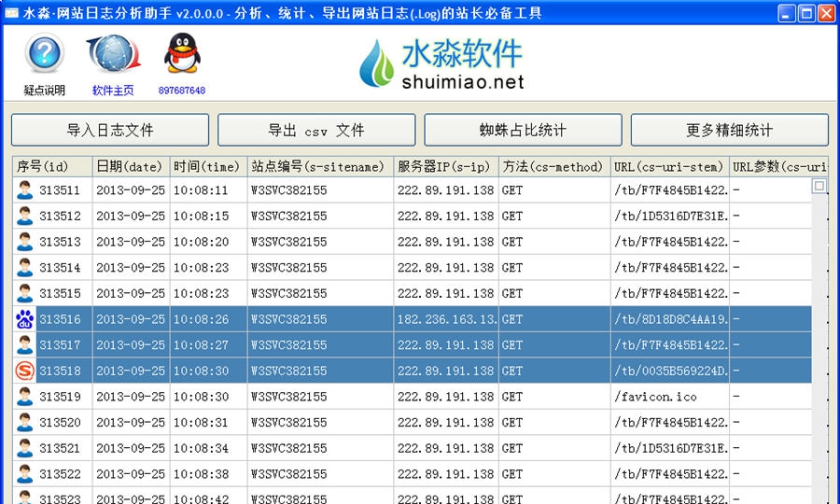Click the user icon of row 313514

click(24, 267)
